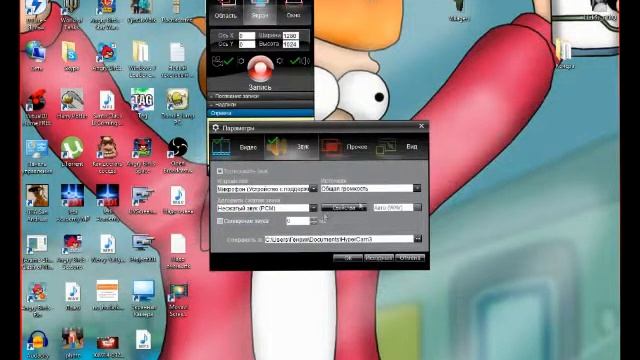Browse for save folder with the ... button
The image size is (640, 360).
[x=418, y=239]
